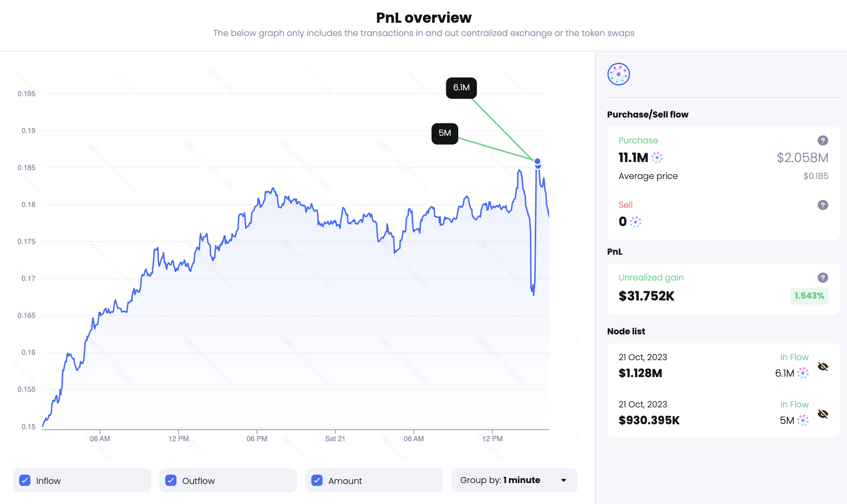Click the PnL overview title
The height and width of the screenshot is (504, 847).
coord(423,17)
